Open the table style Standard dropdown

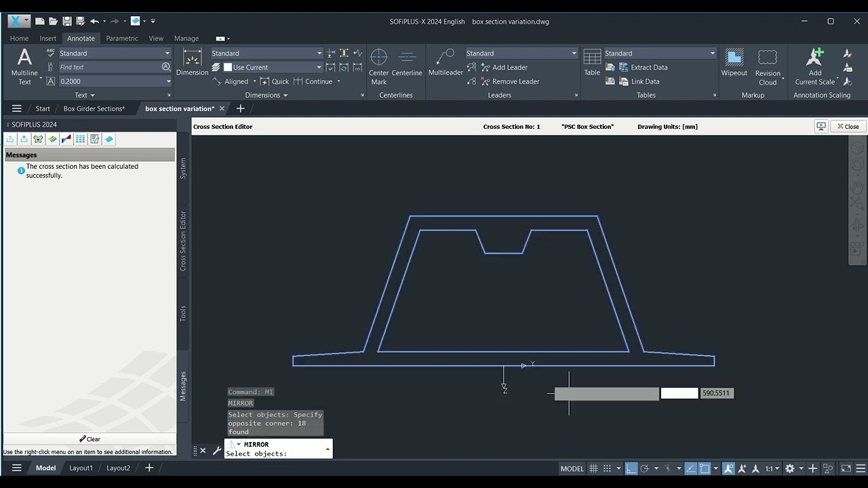pyautogui.click(x=660, y=53)
